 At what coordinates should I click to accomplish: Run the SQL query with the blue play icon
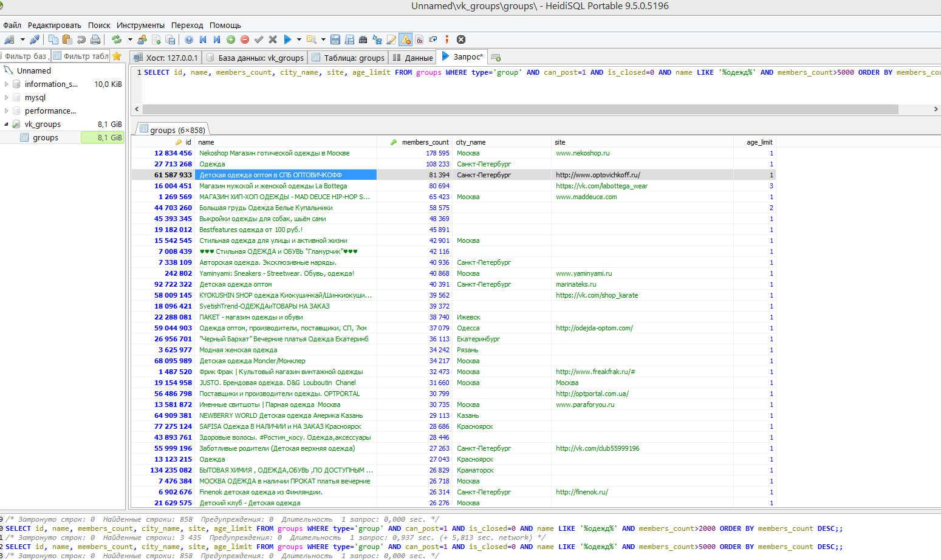287,39
